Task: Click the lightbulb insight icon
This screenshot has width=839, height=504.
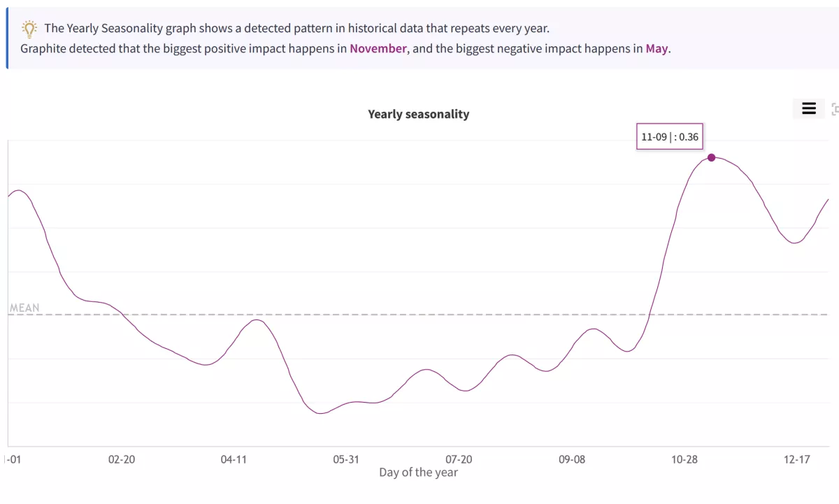Action: point(29,29)
